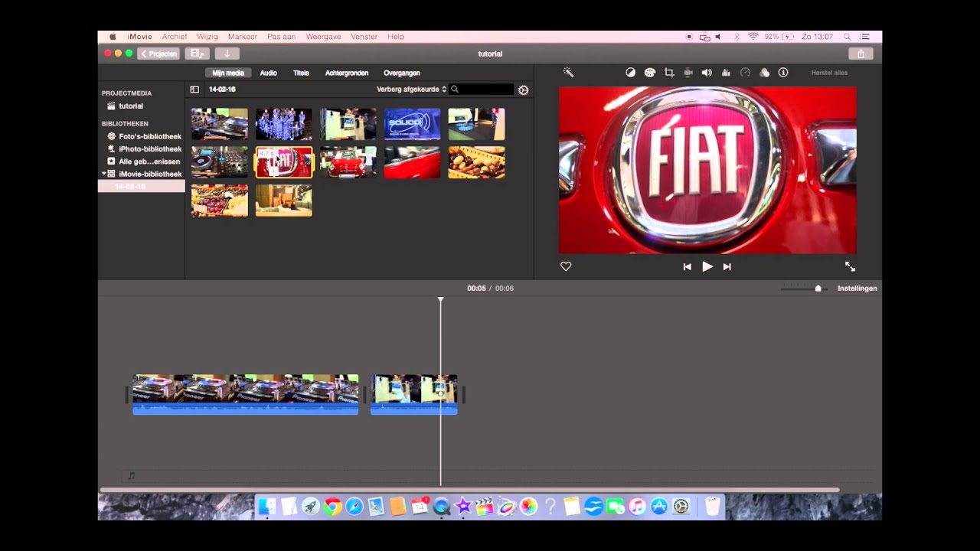The image size is (980, 551).
Task: Open Google Chrome from the Dock
Action: click(x=332, y=507)
